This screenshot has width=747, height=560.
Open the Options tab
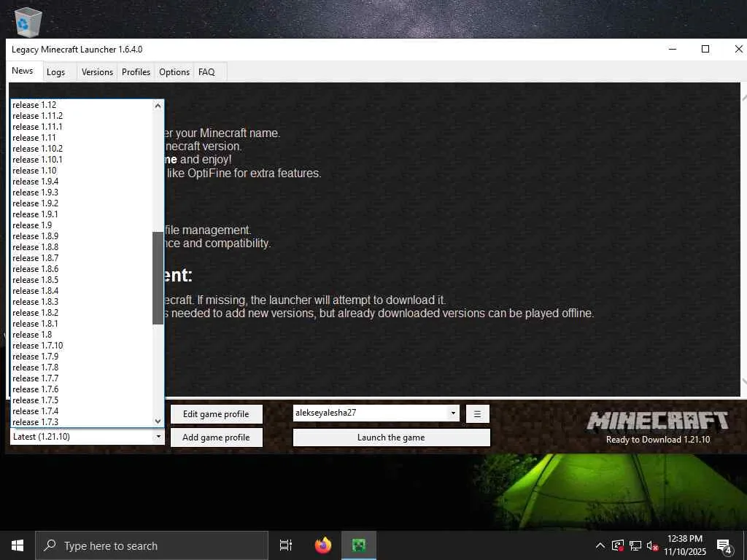click(174, 72)
